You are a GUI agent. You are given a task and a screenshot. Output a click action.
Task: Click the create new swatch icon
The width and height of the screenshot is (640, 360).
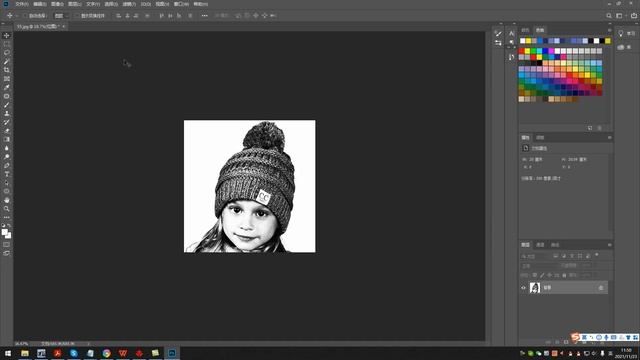click(x=590, y=128)
